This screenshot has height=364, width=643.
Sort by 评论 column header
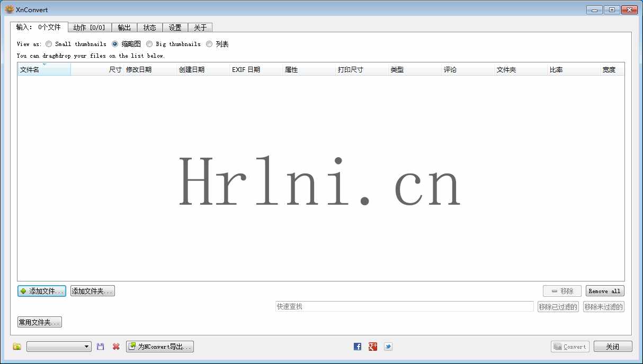[468, 69]
